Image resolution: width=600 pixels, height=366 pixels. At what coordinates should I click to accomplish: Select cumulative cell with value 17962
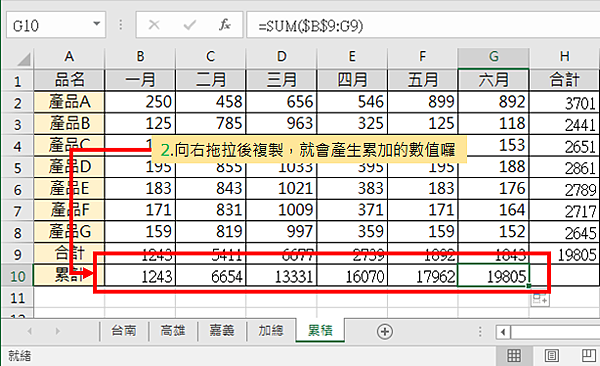[422, 276]
